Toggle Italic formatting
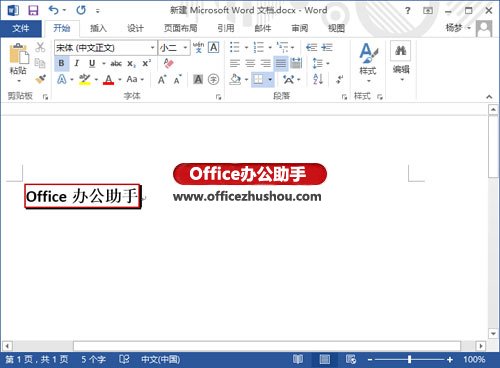Viewport: 500px width, 368px height. 77,63
